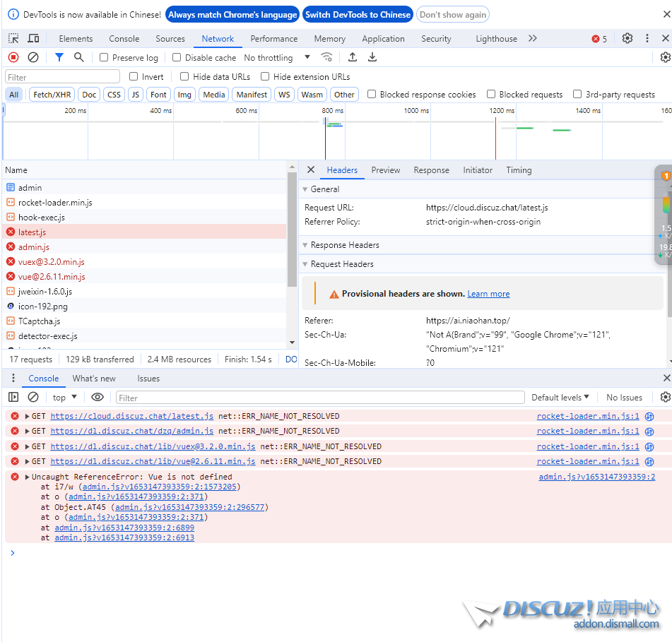Click the inspect element picker icon
The height and width of the screenshot is (642, 672).
(x=13, y=39)
